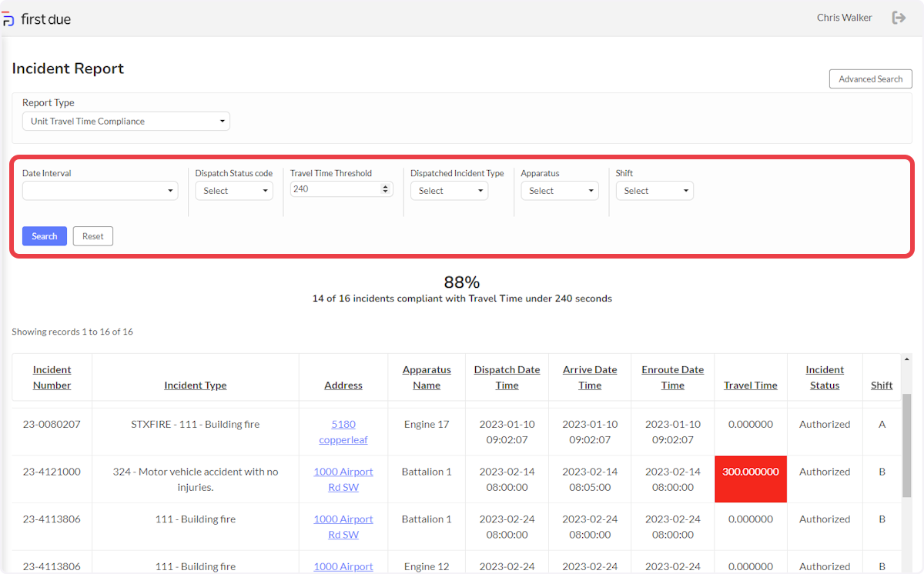Viewport: 924px width, 574px height.
Task: Select incident number 23-0080207
Action: click(52, 424)
